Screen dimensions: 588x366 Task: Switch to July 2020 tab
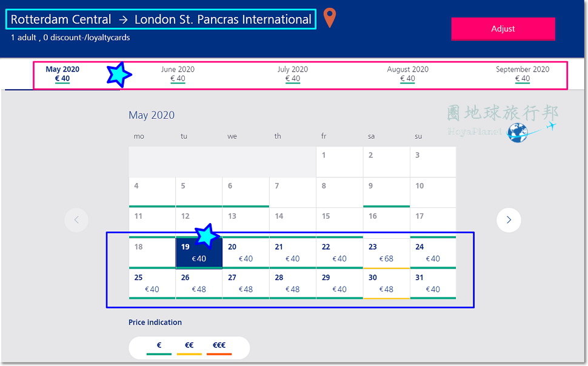pos(293,74)
